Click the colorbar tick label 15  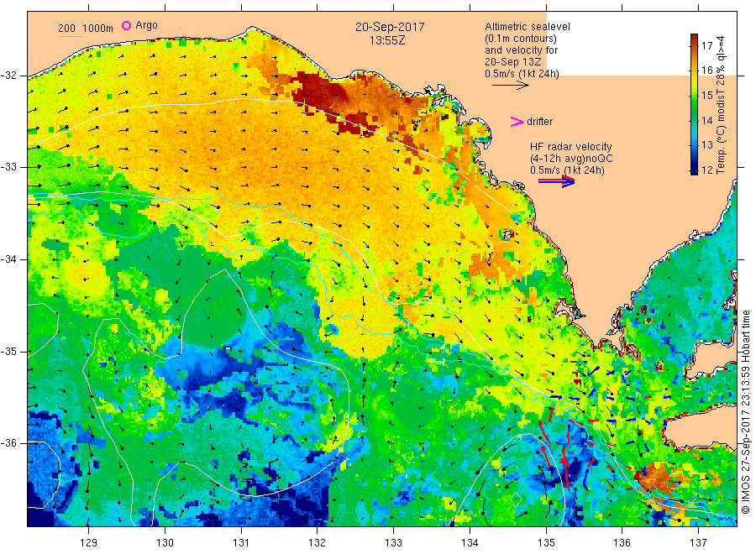706,96
